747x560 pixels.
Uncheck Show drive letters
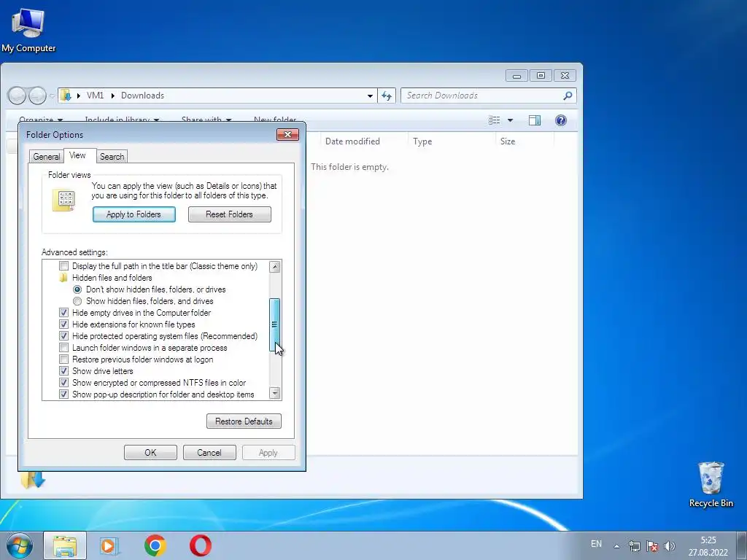point(64,371)
